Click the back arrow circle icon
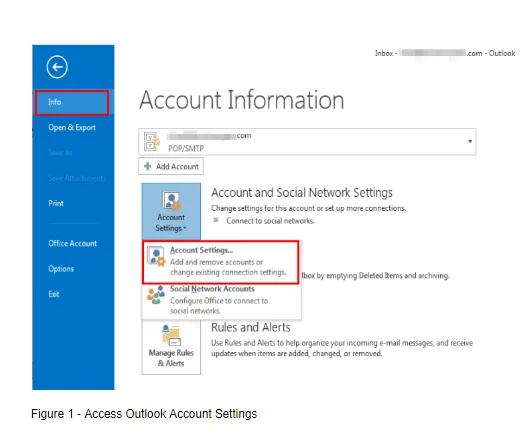522x432 pixels. [x=57, y=67]
